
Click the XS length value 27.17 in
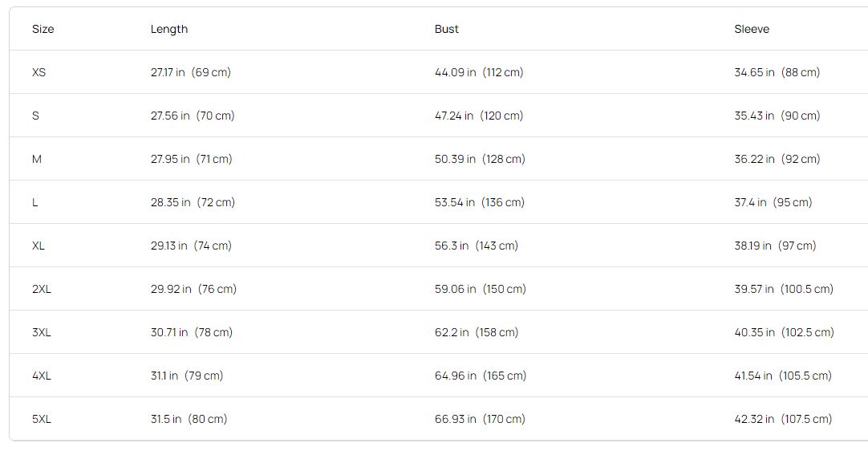click(x=168, y=72)
